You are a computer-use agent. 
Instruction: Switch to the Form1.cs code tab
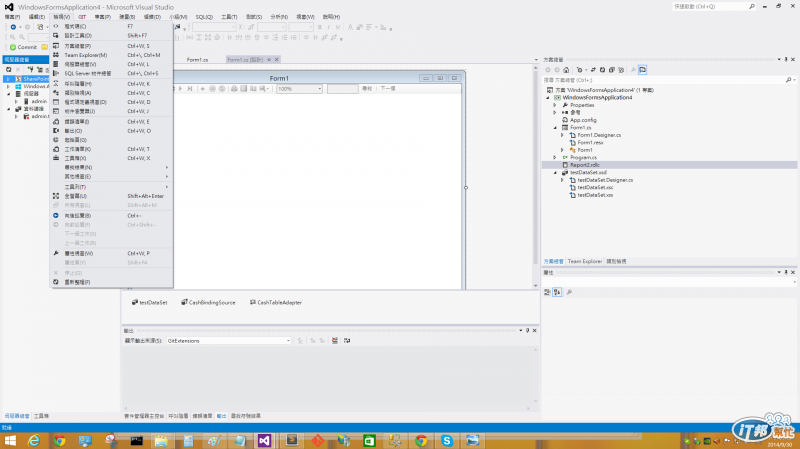click(x=197, y=60)
